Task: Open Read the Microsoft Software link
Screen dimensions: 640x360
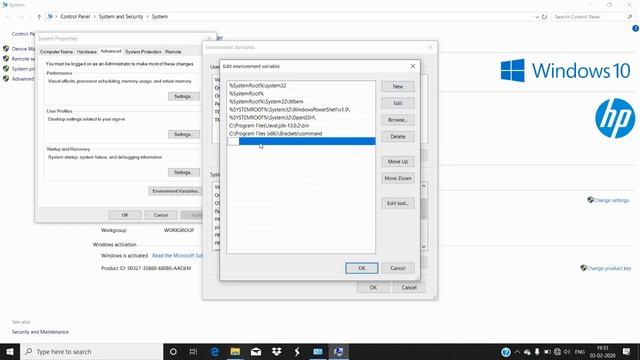Action: point(177,256)
